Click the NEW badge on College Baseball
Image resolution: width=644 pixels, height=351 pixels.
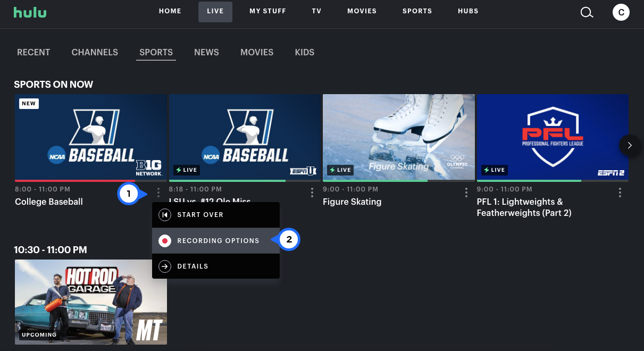tap(29, 103)
